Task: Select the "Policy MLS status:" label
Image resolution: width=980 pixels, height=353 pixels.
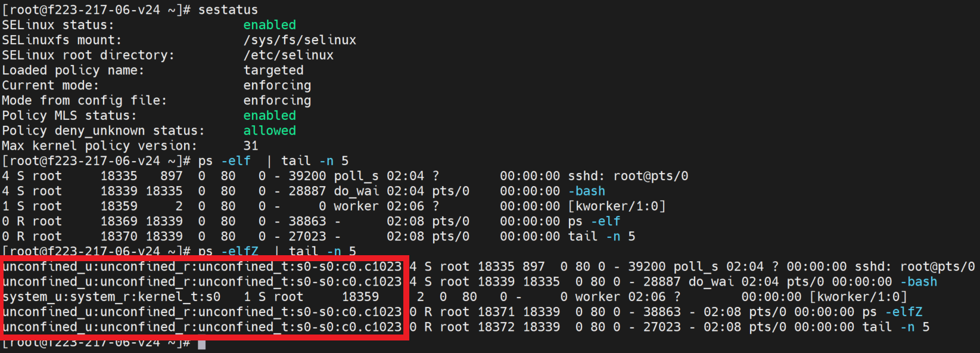Action: (69, 115)
